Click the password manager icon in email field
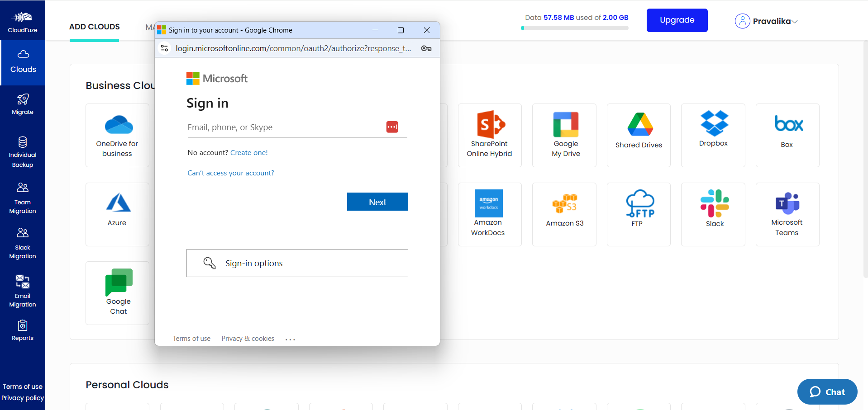The image size is (868, 410). click(x=392, y=127)
